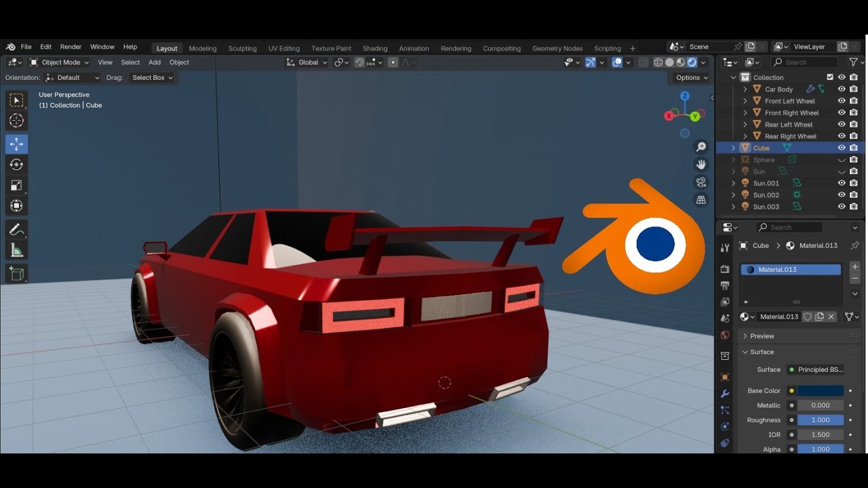The height and width of the screenshot is (488, 868).
Task: Select the Measure tool
Action: click(x=17, y=251)
